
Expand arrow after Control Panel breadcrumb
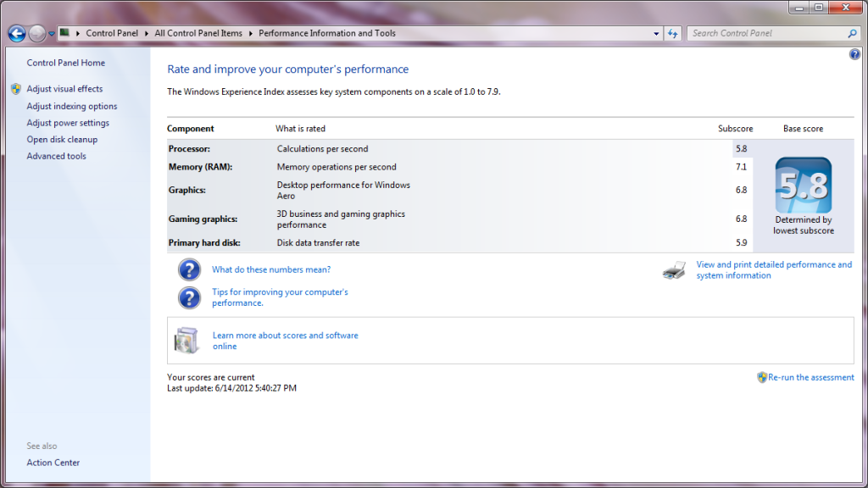pyautogui.click(x=148, y=34)
